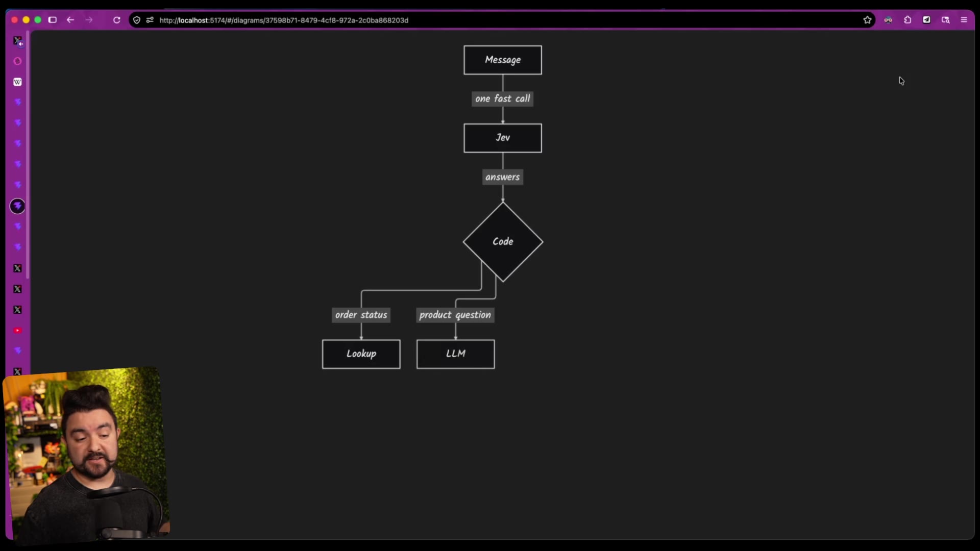This screenshot has height=551, width=980.
Task: Switch to the pink circle tab
Action: click(17, 61)
